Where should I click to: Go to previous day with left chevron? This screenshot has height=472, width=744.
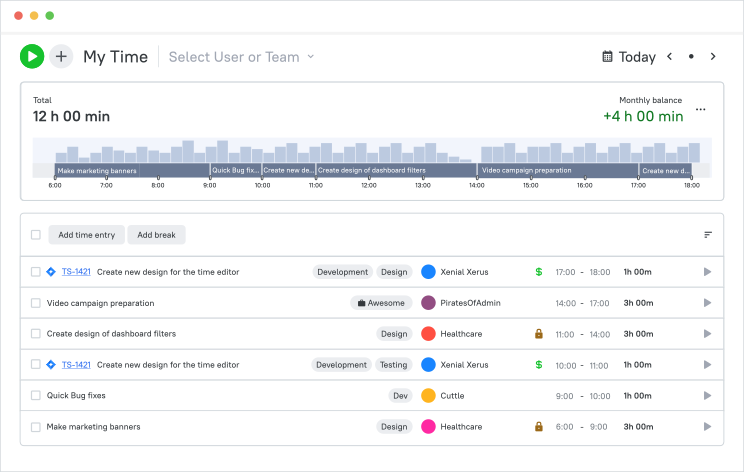(670, 56)
